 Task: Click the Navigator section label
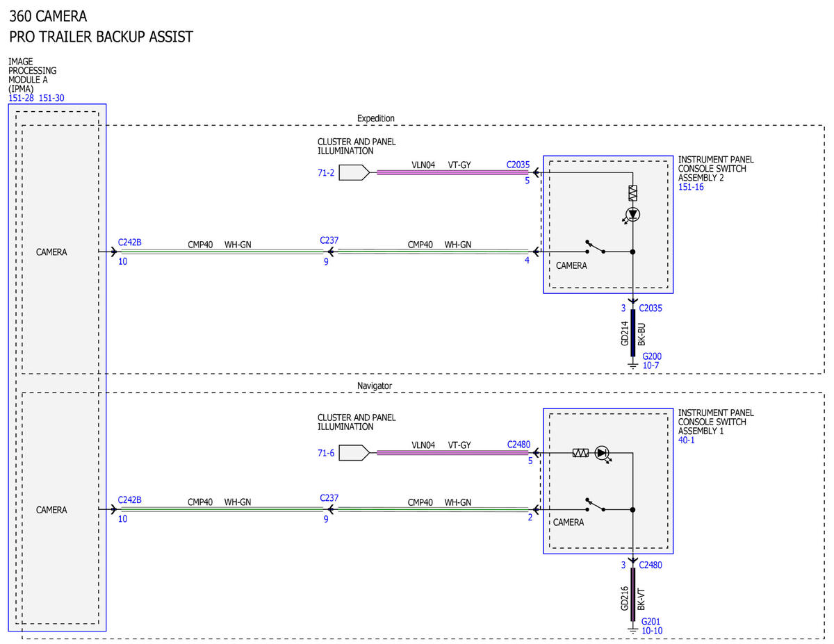(x=375, y=385)
